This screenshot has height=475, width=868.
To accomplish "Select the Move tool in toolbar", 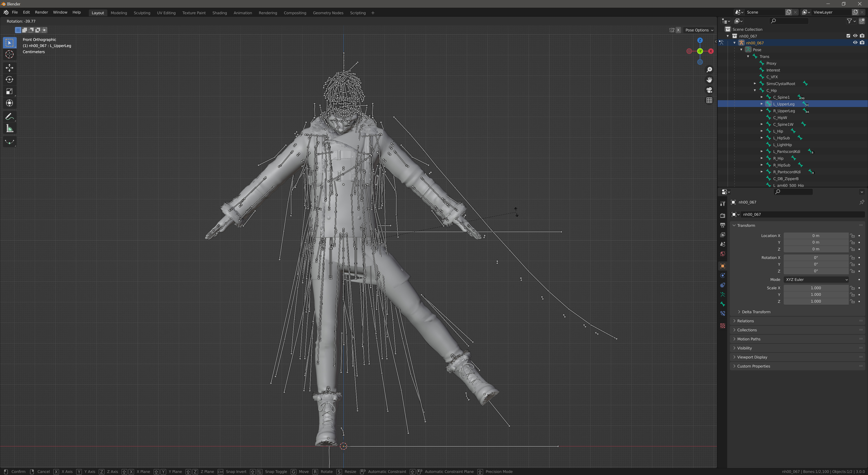I will (9, 68).
